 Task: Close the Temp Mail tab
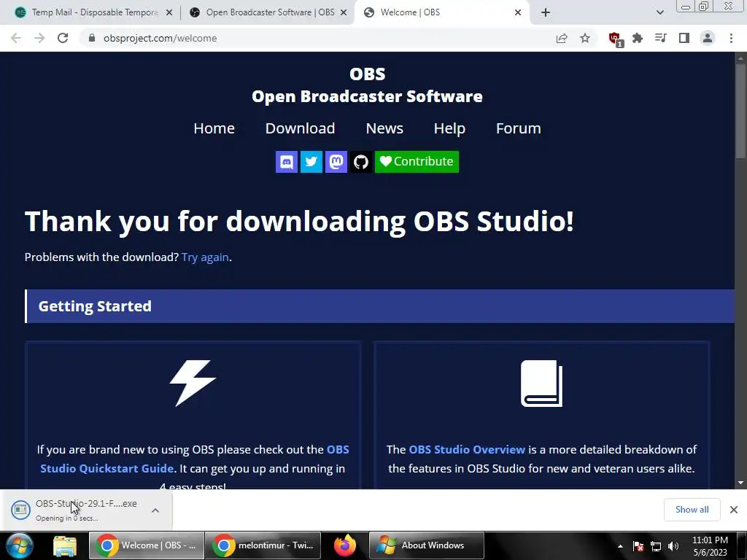(x=169, y=13)
